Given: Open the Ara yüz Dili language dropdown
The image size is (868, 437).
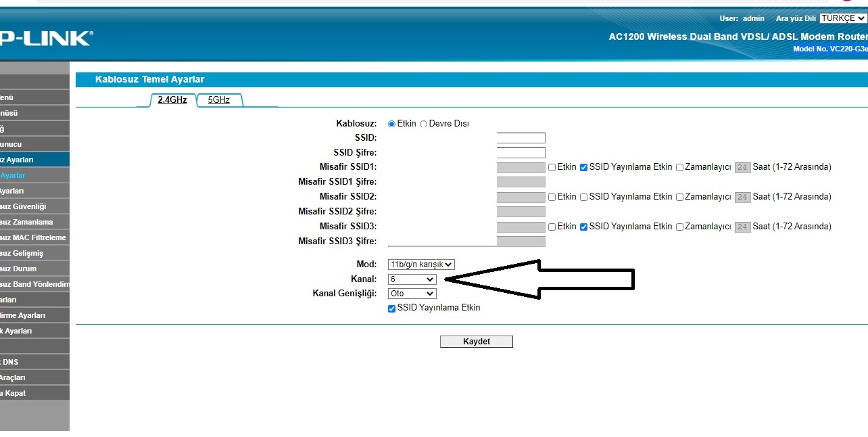Looking at the screenshot, I should (842, 18).
